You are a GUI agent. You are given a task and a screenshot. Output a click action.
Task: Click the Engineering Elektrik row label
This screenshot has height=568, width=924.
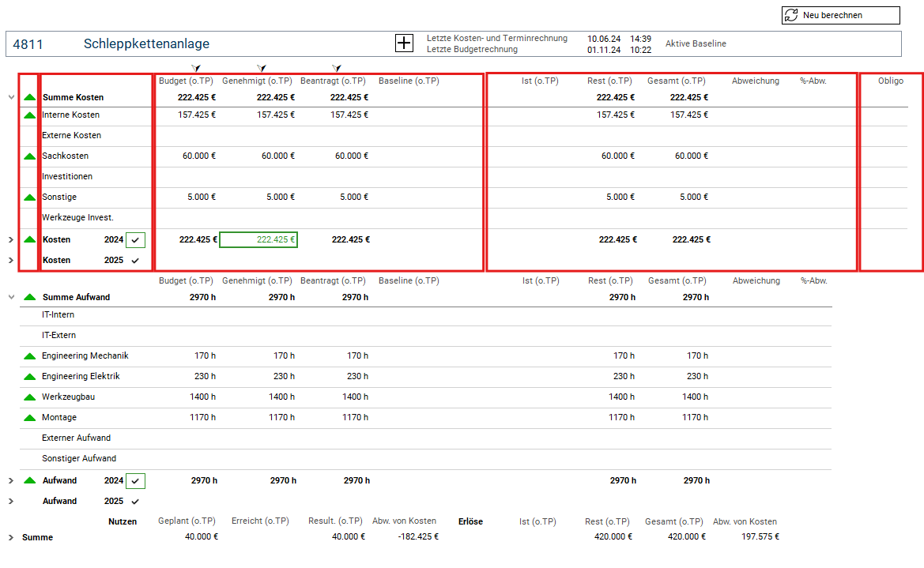[81, 377]
